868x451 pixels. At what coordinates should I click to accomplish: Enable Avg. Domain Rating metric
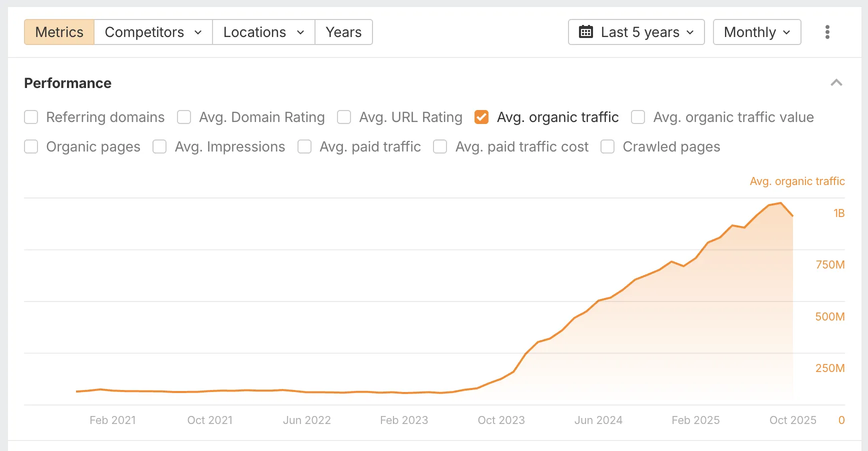[184, 117]
